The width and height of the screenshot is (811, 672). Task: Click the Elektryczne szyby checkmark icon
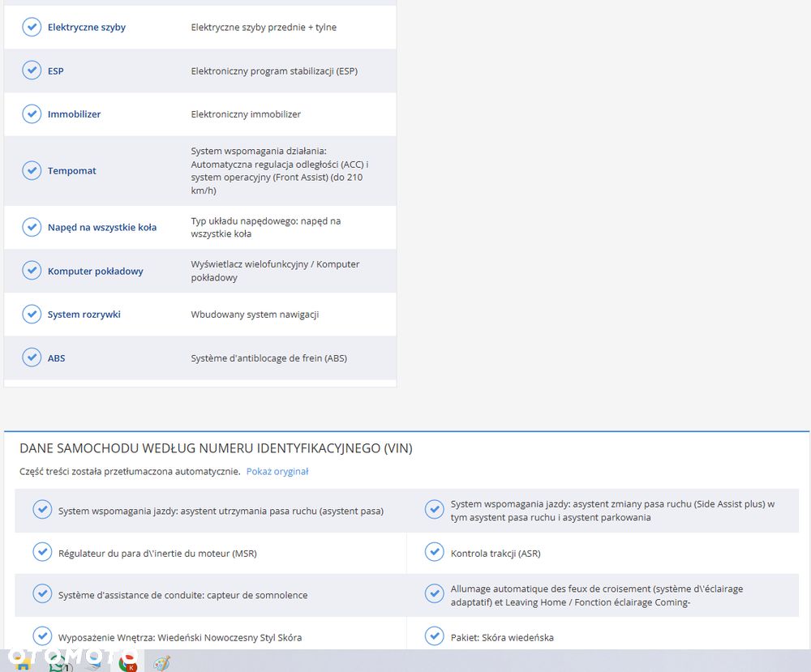32,27
